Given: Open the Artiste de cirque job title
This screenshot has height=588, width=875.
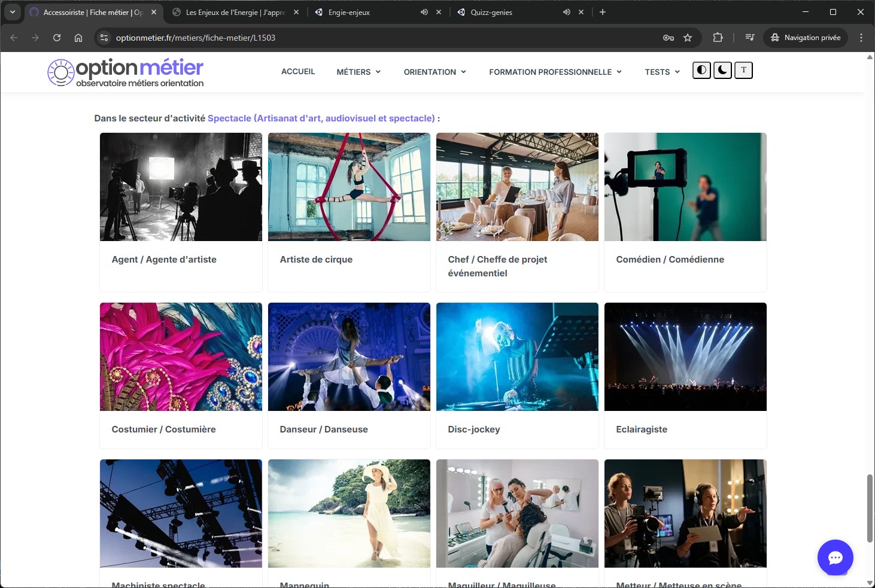Looking at the screenshot, I should (x=316, y=260).
